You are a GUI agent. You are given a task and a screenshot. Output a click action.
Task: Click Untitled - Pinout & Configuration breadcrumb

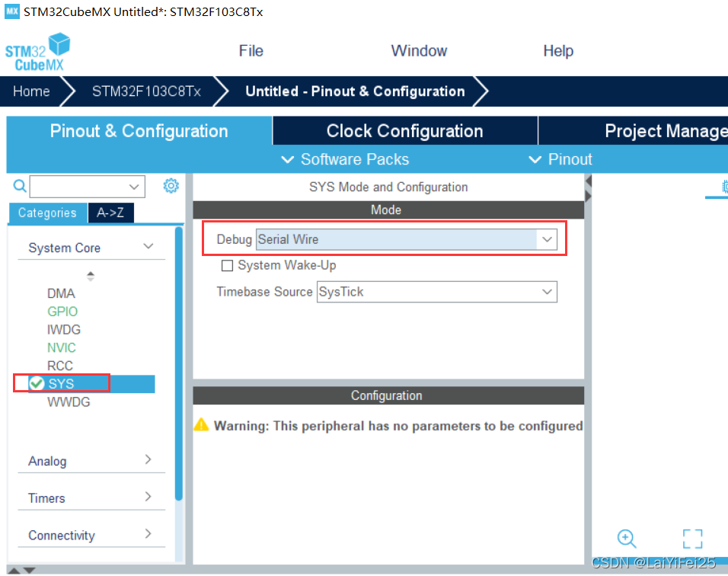pyautogui.click(x=355, y=91)
